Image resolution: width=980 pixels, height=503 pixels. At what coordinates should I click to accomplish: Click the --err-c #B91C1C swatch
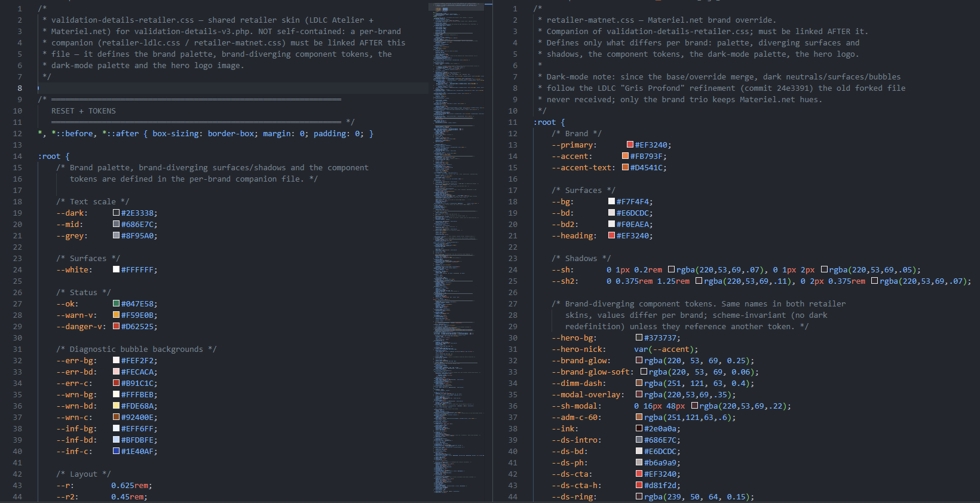[x=116, y=383]
